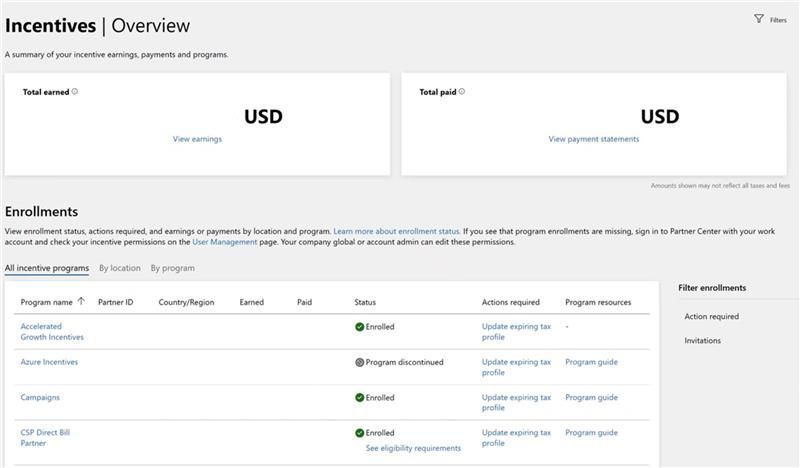The image size is (800, 468).
Task: Click the green Enrolled check icon for Accelerated Growth
Action: (x=359, y=327)
